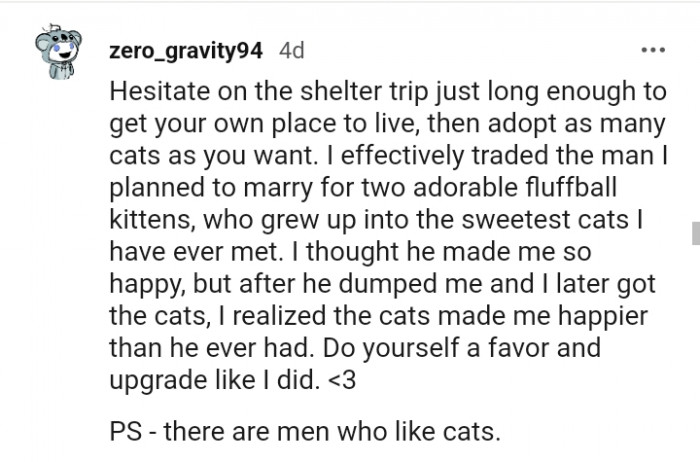The height and width of the screenshot is (462, 700).
Task: Open the zero_gravity94 profile via username
Action: click(189, 49)
